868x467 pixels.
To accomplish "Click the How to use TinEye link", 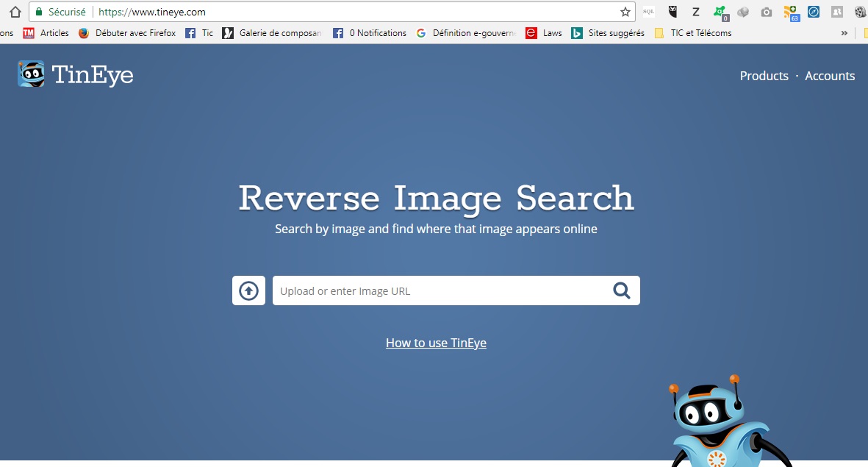I will (437, 343).
